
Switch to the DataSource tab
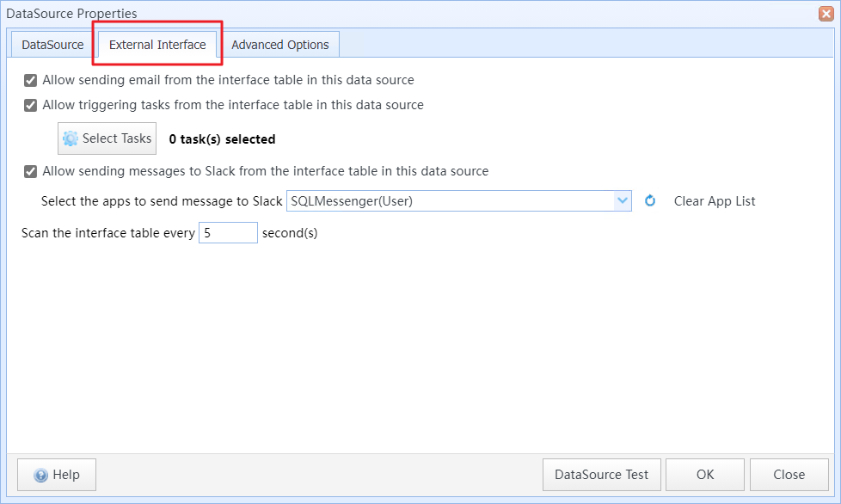pyautogui.click(x=52, y=45)
